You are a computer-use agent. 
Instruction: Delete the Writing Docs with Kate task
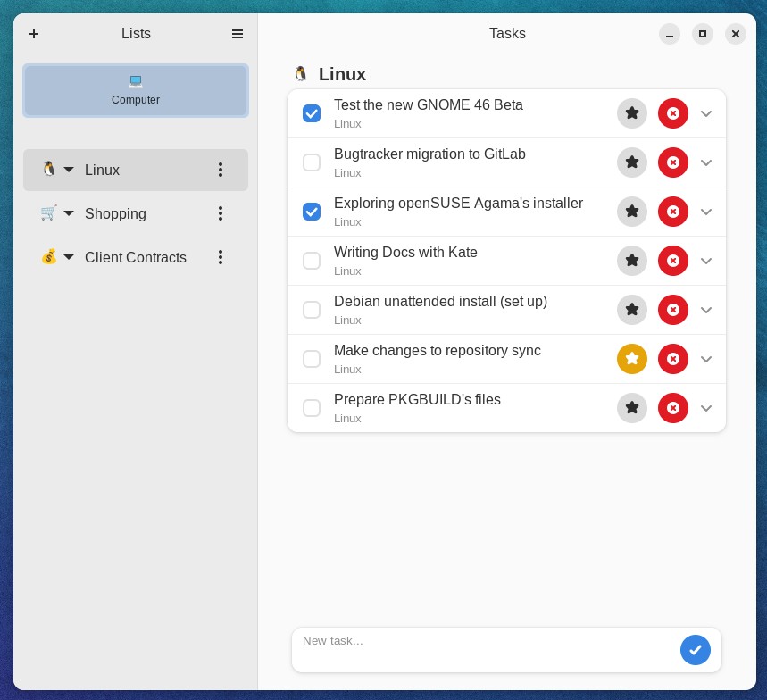click(x=673, y=261)
